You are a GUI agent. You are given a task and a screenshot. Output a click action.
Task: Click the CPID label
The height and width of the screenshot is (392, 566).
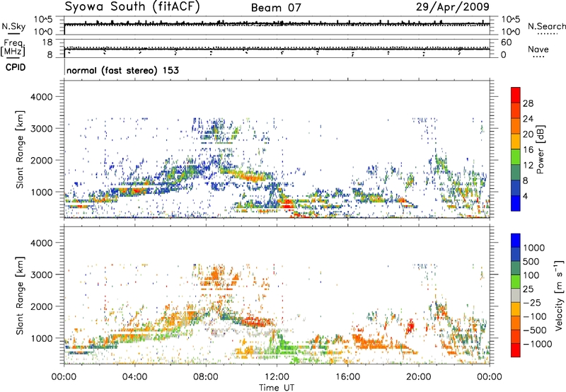pyautogui.click(x=16, y=67)
